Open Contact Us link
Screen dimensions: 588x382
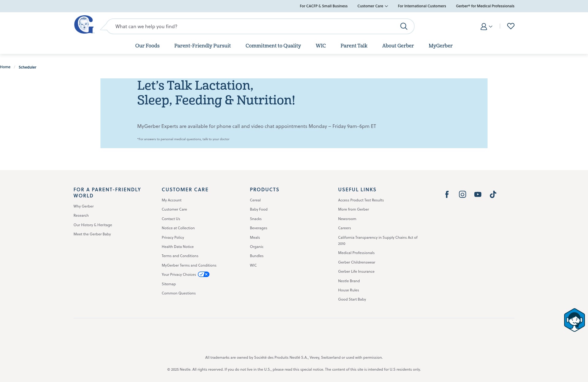[171, 219]
